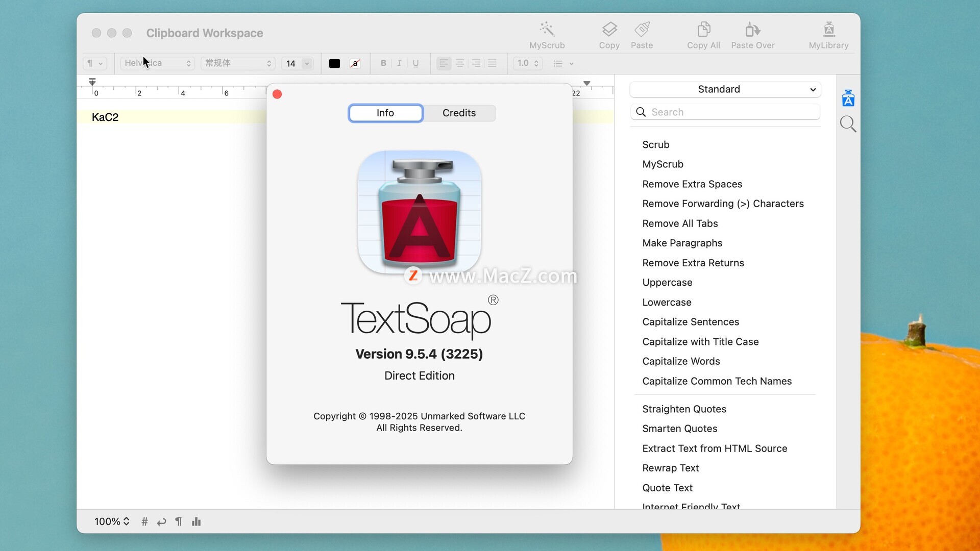Select MyScrub in the cleaner list
The width and height of the screenshot is (980, 551).
[x=663, y=164]
